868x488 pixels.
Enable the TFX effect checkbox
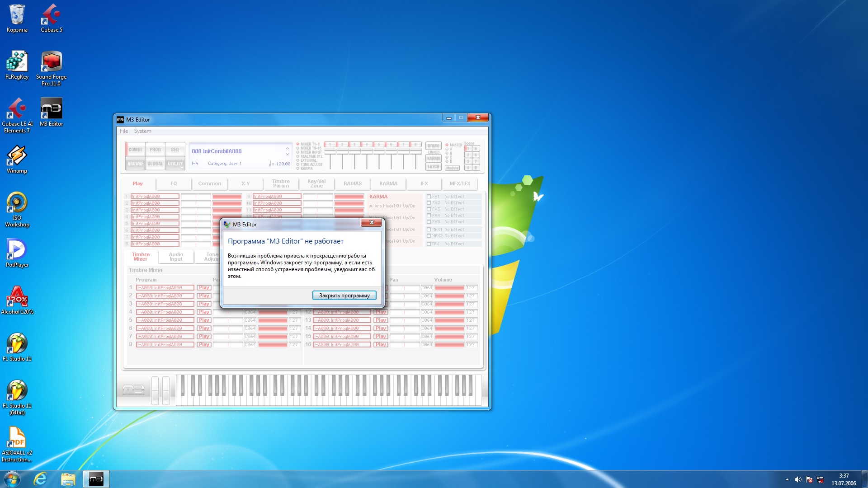(429, 244)
